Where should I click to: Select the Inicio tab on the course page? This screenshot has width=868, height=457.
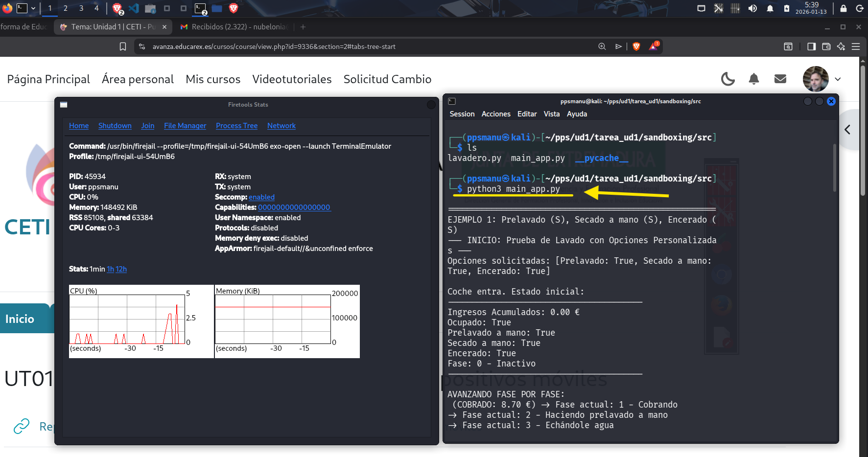click(x=24, y=319)
